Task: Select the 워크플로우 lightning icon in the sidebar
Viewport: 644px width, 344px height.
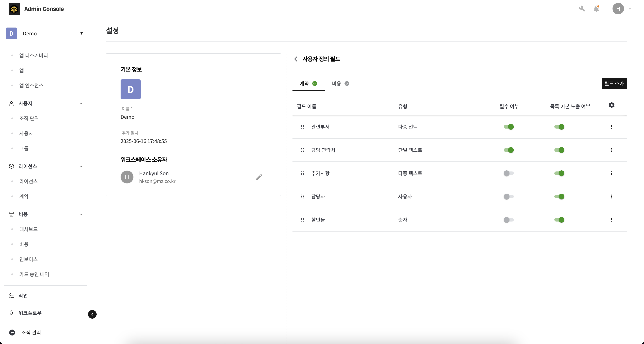Action: tap(11, 313)
